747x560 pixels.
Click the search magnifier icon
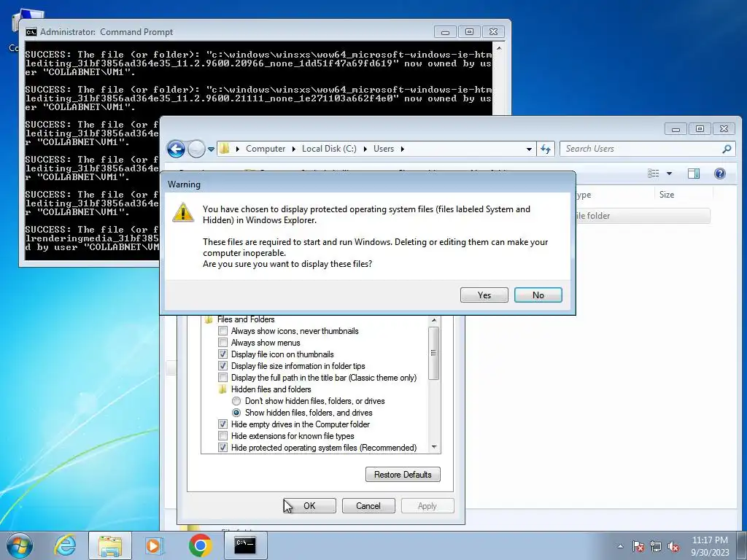click(727, 149)
